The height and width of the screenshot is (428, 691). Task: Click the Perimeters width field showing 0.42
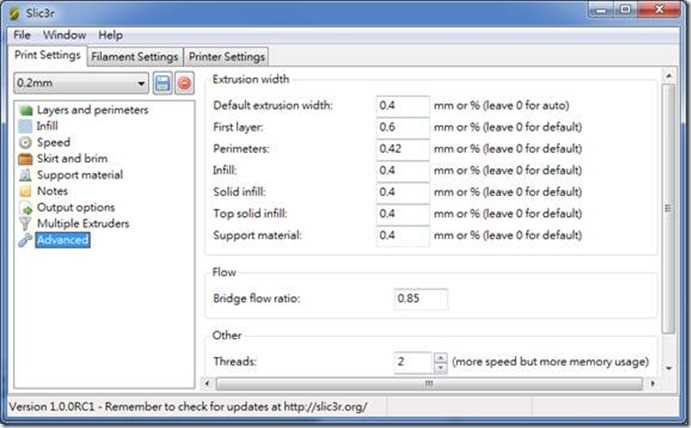pyautogui.click(x=403, y=149)
